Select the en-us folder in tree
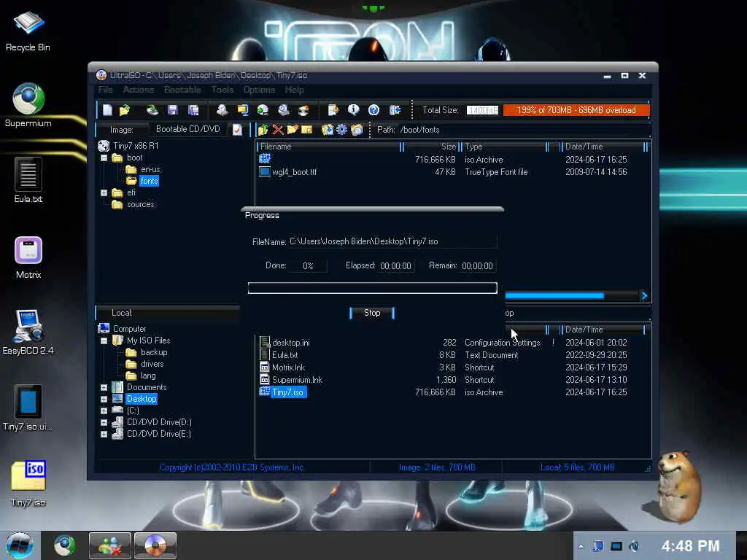The height and width of the screenshot is (560, 747). [150, 169]
